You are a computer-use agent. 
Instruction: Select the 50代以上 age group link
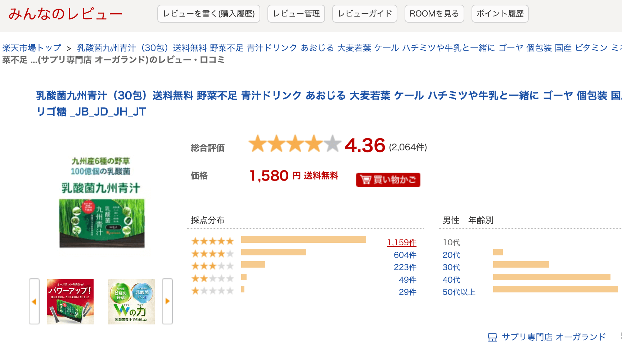[459, 292]
